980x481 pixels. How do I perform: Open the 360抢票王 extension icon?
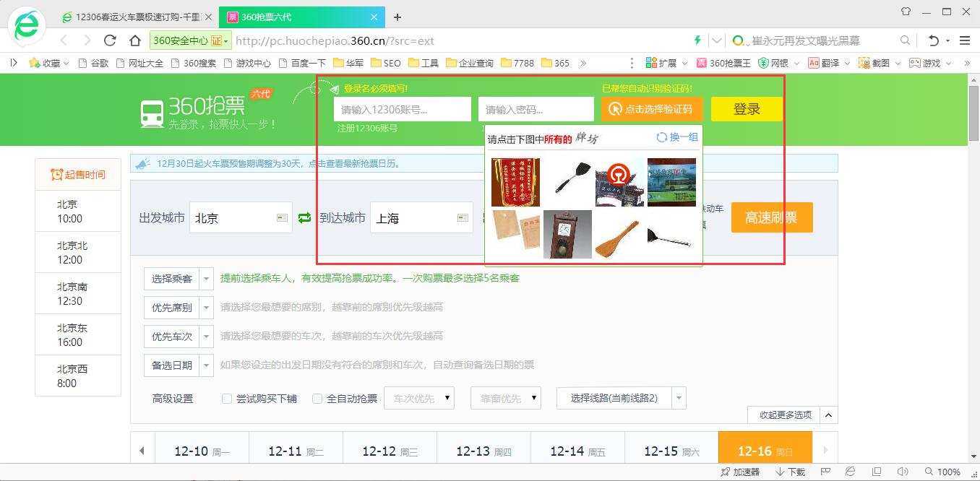[x=723, y=63]
